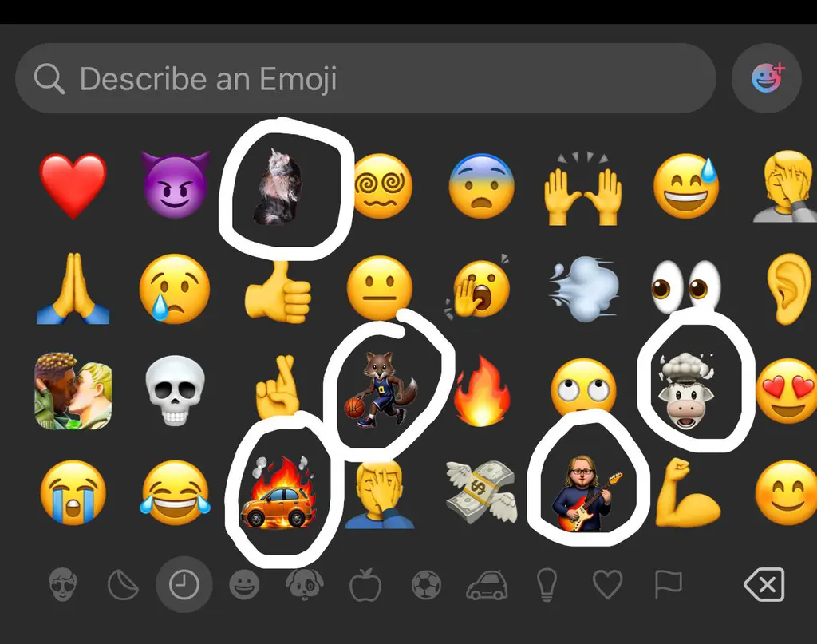This screenshot has width=817, height=644.
Task: Open the activities soccer ball category
Action: (x=426, y=585)
